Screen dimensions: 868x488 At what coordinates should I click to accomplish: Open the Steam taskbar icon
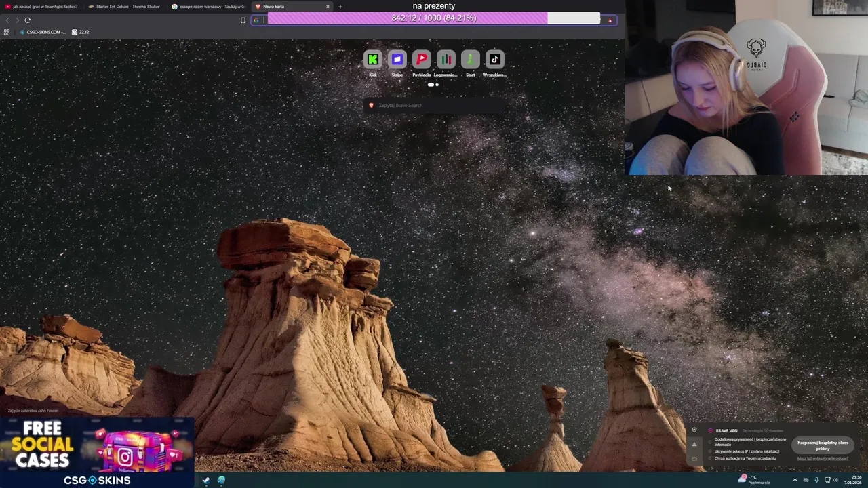[x=205, y=481]
